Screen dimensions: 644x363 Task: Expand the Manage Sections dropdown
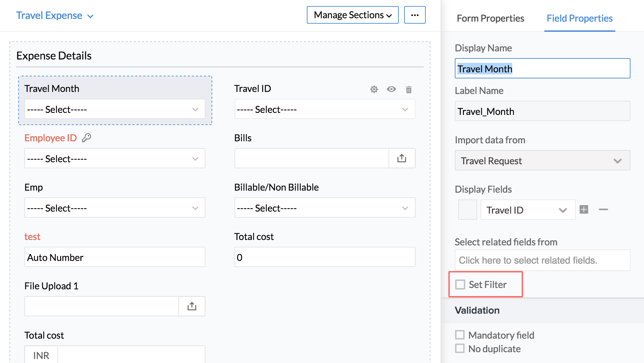click(x=352, y=15)
